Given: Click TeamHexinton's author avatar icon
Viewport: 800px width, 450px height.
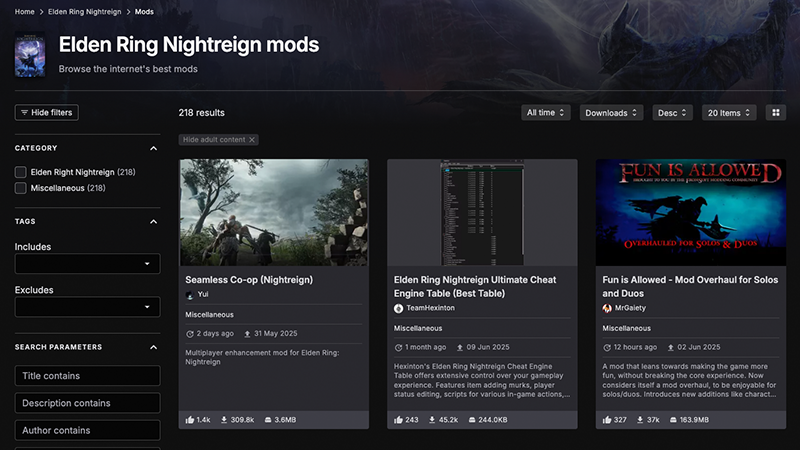Looking at the screenshot, I should point(398,308).
